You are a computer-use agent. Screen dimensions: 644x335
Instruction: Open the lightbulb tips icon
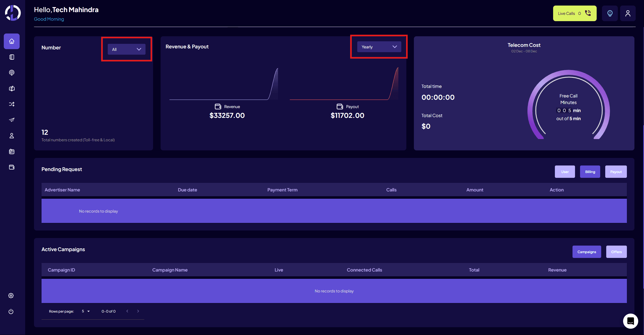click(x=610, y=13)
